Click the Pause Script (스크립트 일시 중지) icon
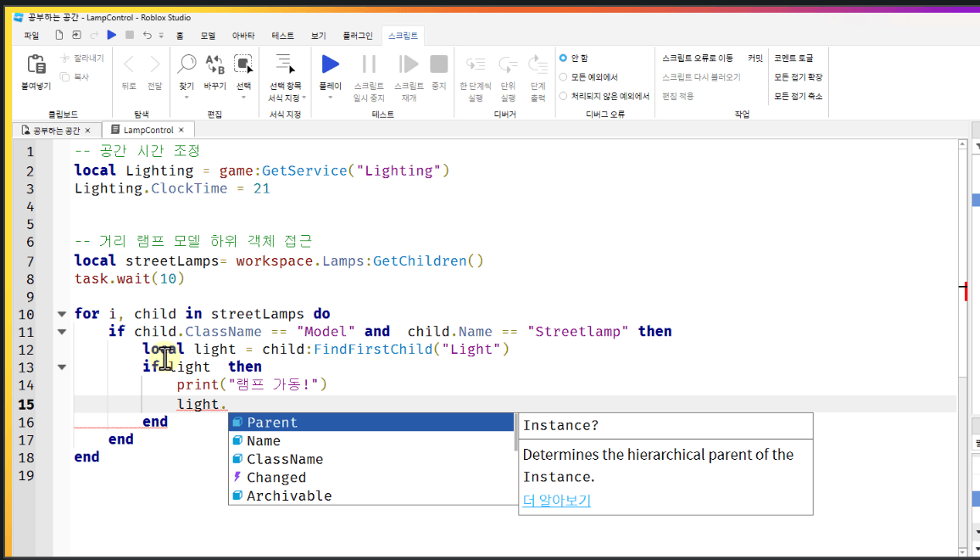This screenshot has width=980, height=560. [369, 64]
